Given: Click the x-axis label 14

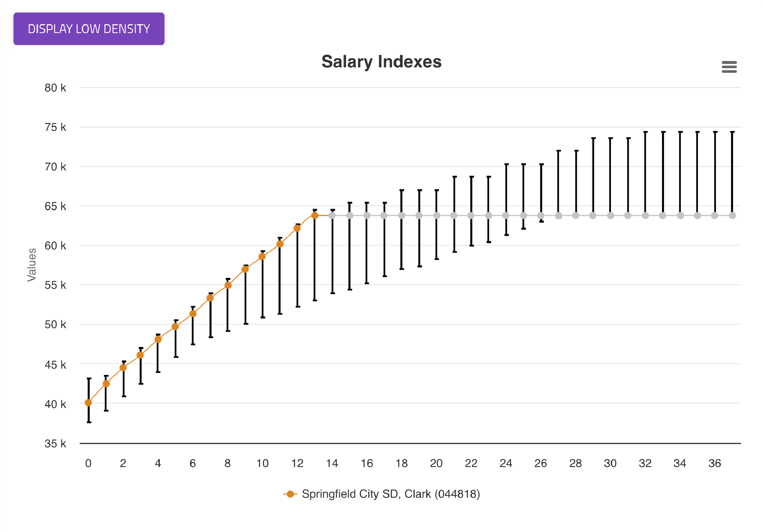Looking at the screenshot, I should click(x=332, y=463).
